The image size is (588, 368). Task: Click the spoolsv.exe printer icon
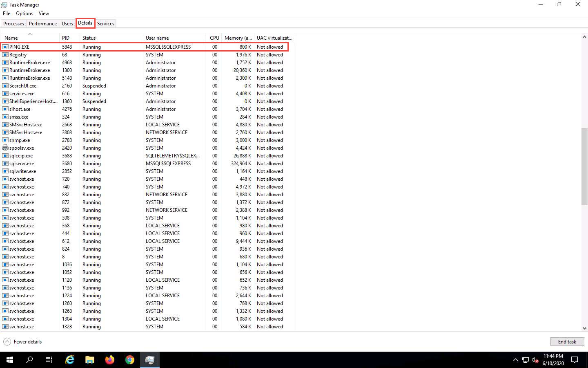[5, 148]
